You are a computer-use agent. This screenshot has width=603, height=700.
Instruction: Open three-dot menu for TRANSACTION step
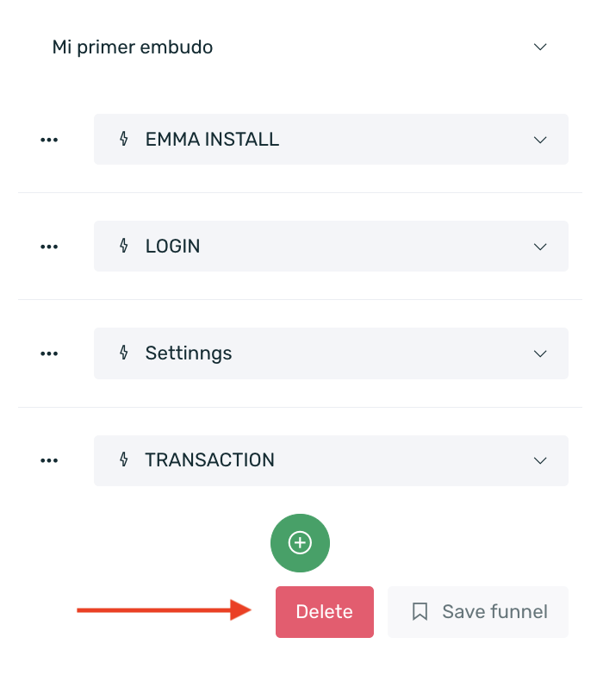49,460
